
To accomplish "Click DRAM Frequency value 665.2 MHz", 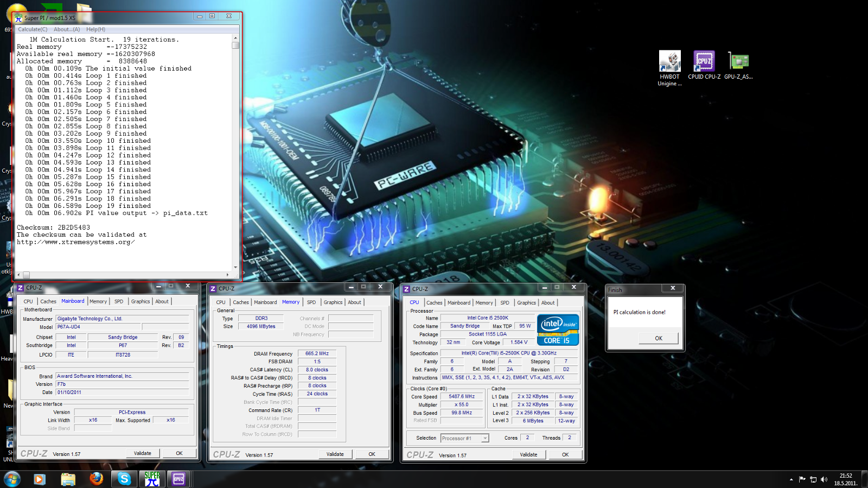I will [317, 353].
